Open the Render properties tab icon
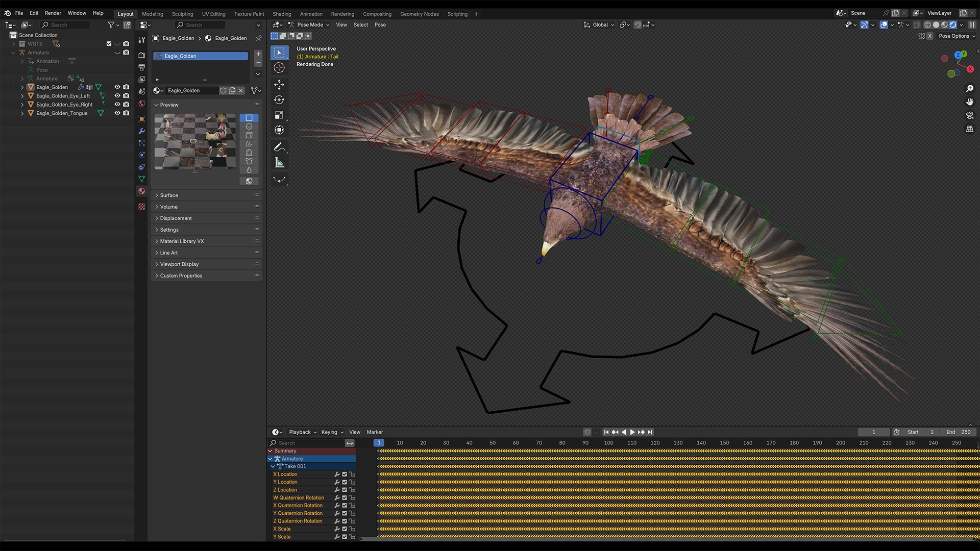The image size is (980, 551). tap(142, 55)
